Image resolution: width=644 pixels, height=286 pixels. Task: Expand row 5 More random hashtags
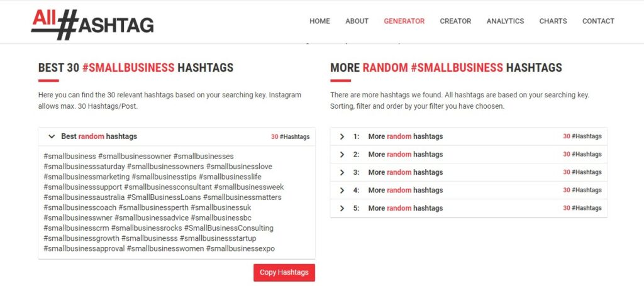[x=341, y=208]
